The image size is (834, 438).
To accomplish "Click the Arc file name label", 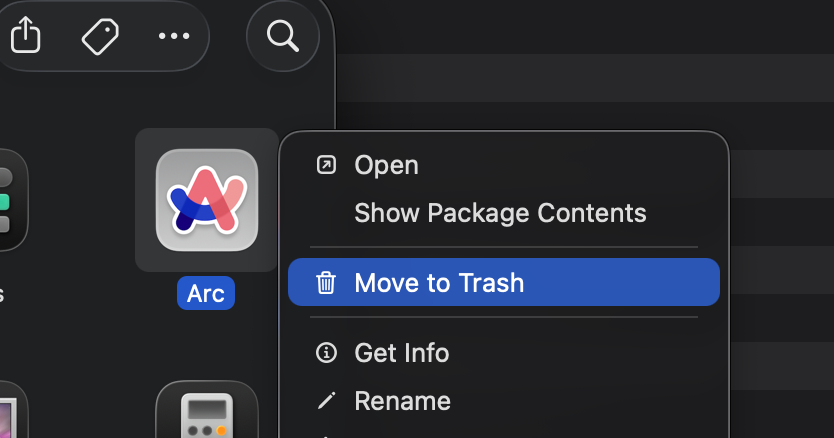I will [206, 293].
